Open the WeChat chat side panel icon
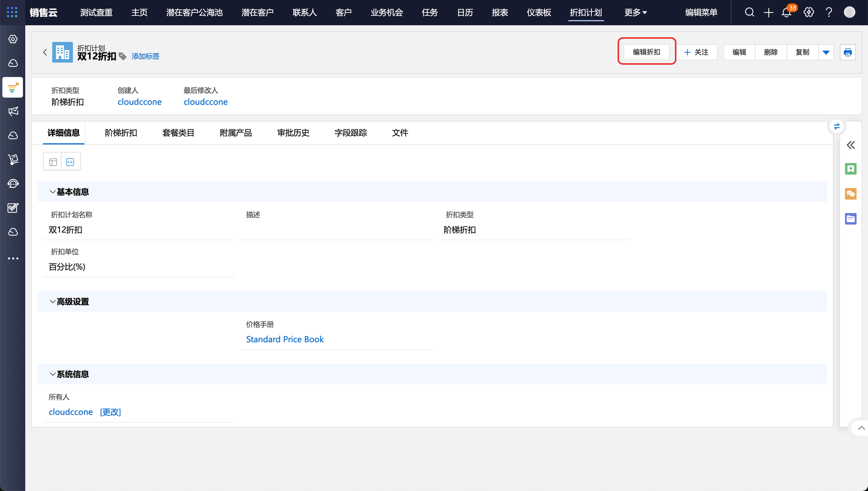 point(851,194)
